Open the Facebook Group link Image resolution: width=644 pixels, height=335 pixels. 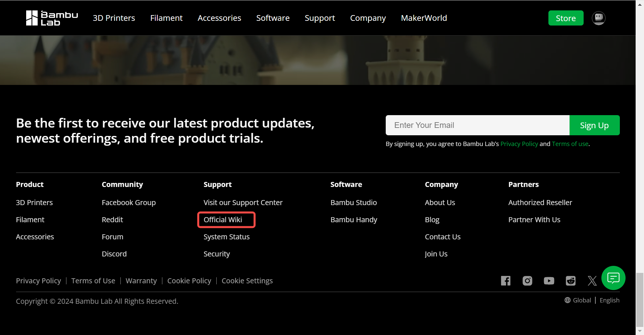[x=129, y=202]
